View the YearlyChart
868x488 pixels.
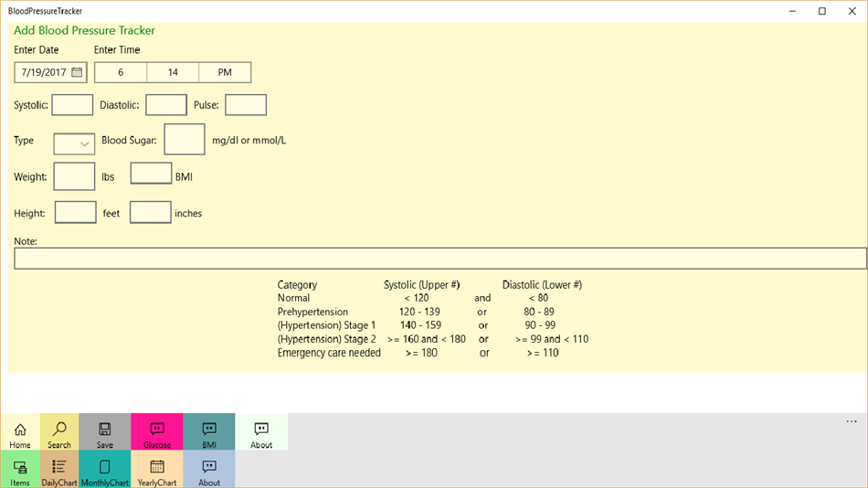click(x=156, y=469)
